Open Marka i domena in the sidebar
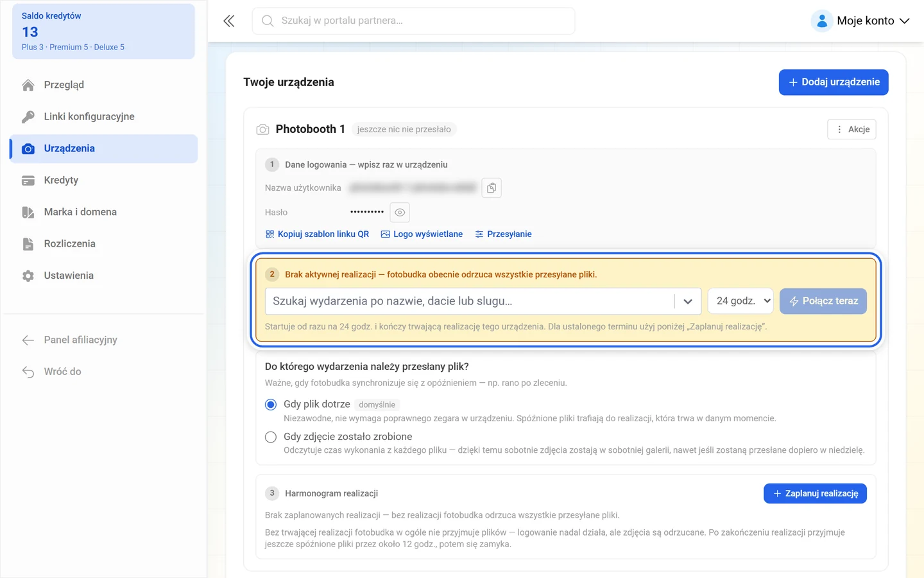924x578 pixels. pos(104,213)
